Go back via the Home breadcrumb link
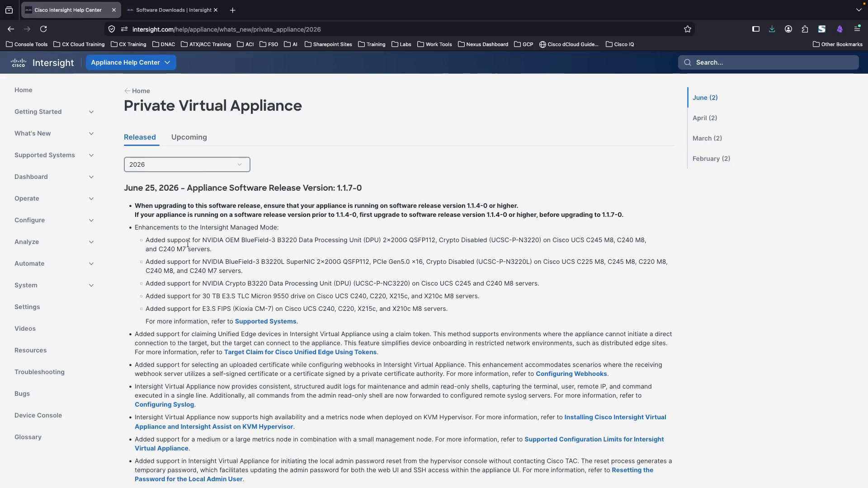Image resolution: width=868 pixels, height=488 pixels. click(x=137, y=91)
